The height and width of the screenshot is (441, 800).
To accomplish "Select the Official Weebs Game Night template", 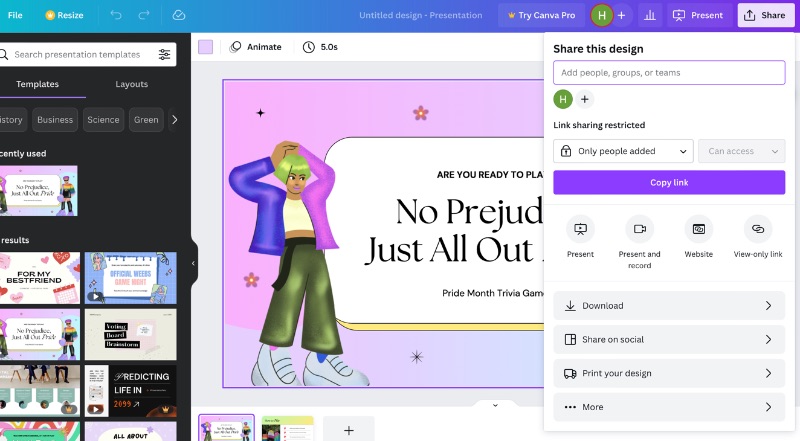I will tap(131, 278).
